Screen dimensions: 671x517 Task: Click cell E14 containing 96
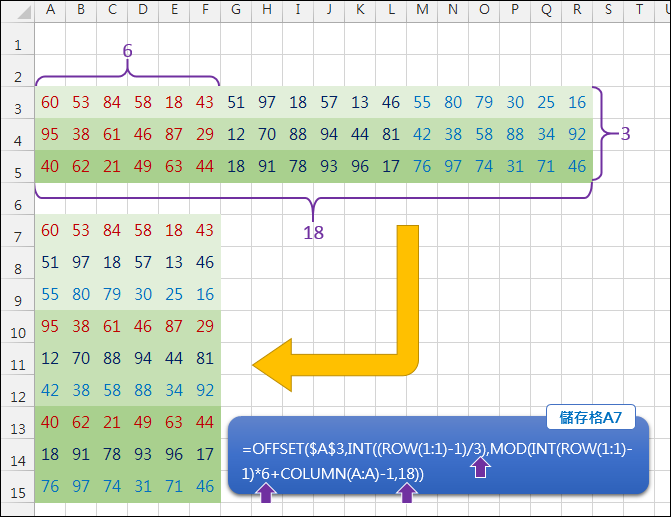(x=174, y=455)
